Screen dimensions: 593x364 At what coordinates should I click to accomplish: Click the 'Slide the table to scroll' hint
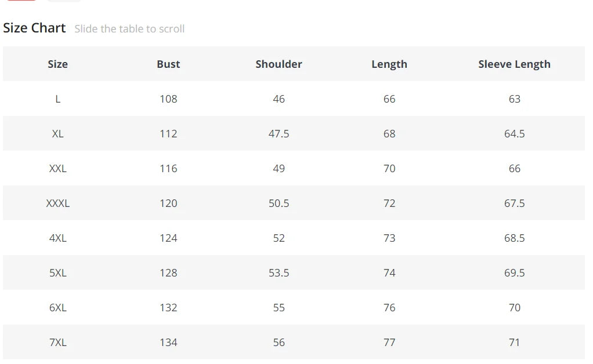click(129, 29)
